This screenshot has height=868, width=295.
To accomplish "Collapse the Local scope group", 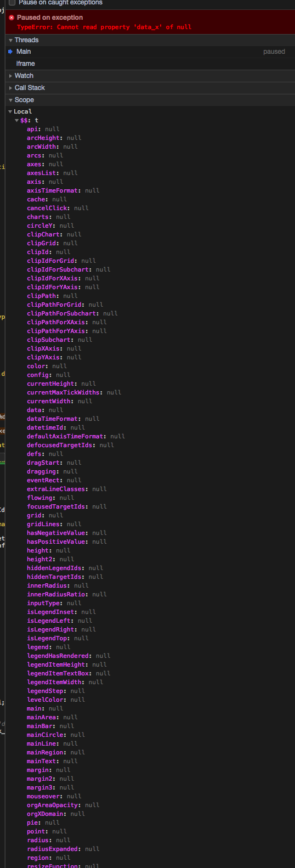I will point(10,111).
